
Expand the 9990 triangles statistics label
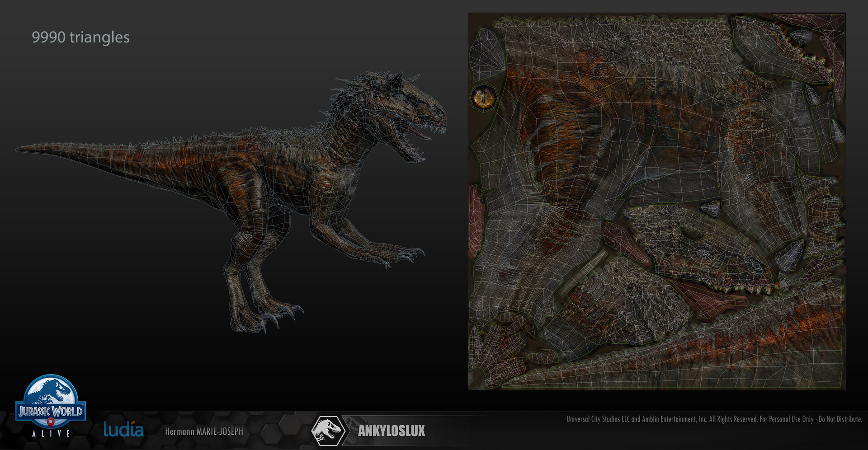(80, 37)
